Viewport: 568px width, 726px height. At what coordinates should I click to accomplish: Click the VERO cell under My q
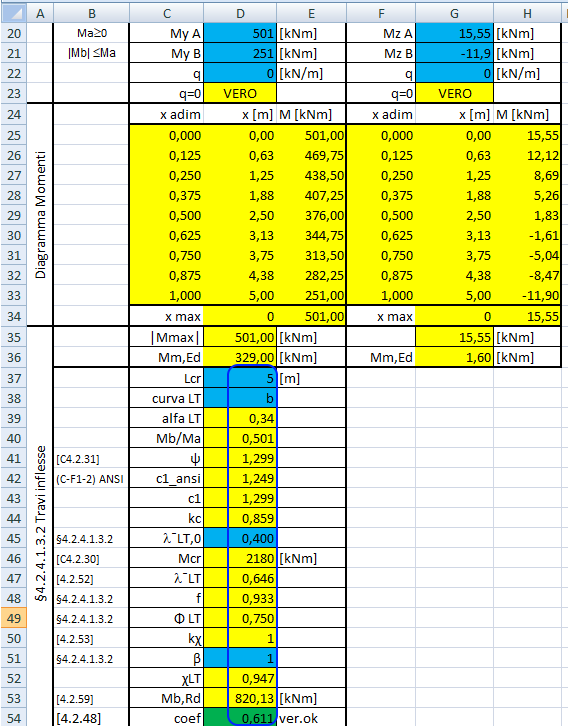click(240, 94)
